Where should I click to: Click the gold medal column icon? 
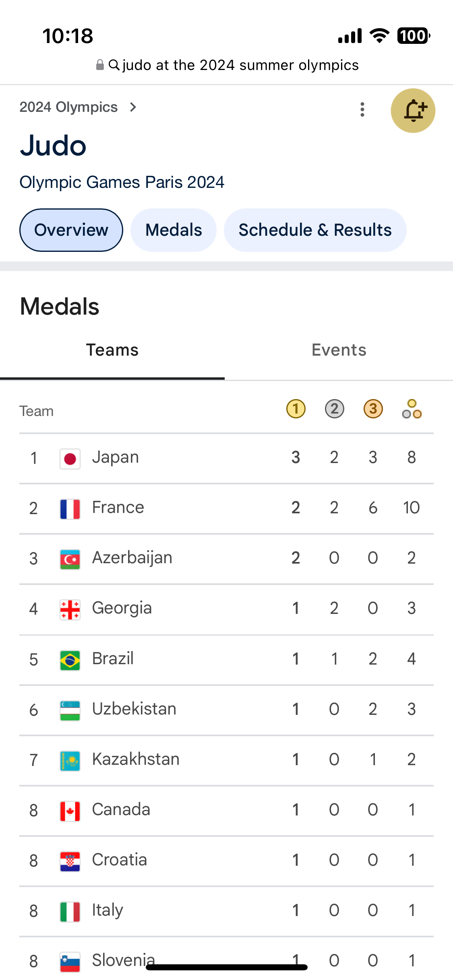tap(296, 409)
